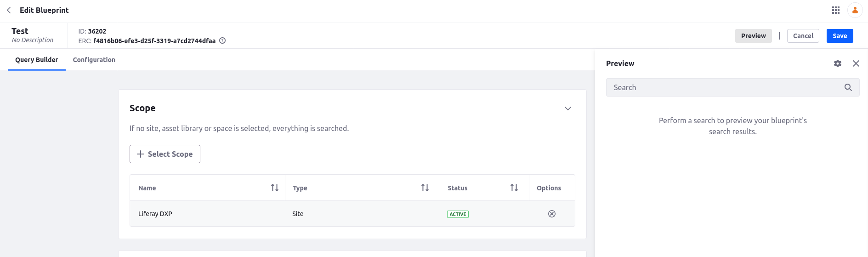Click the Test blueprint title
The width and height of the screenshot is (868, 257).
point(20,31)
